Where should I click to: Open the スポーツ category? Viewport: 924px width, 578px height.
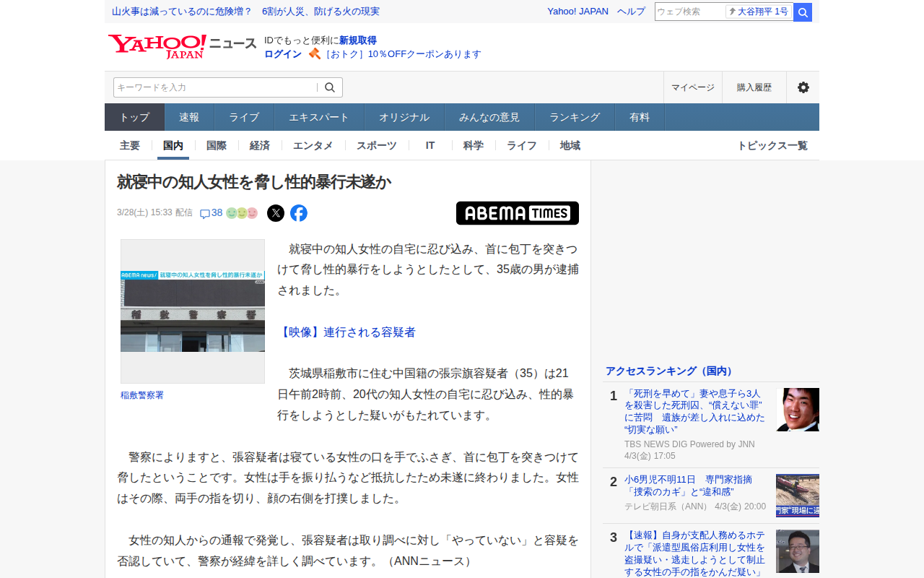click(377, 145)
